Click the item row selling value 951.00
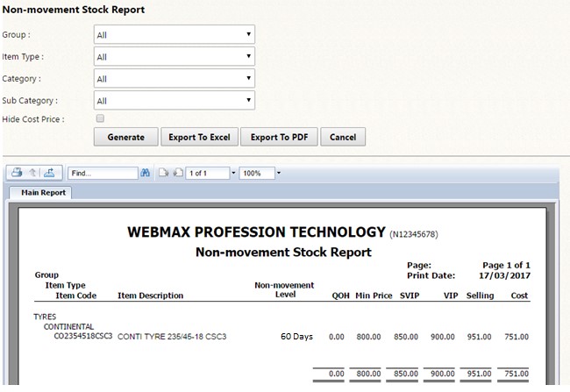The image size is (570, 392). [479, 337]
